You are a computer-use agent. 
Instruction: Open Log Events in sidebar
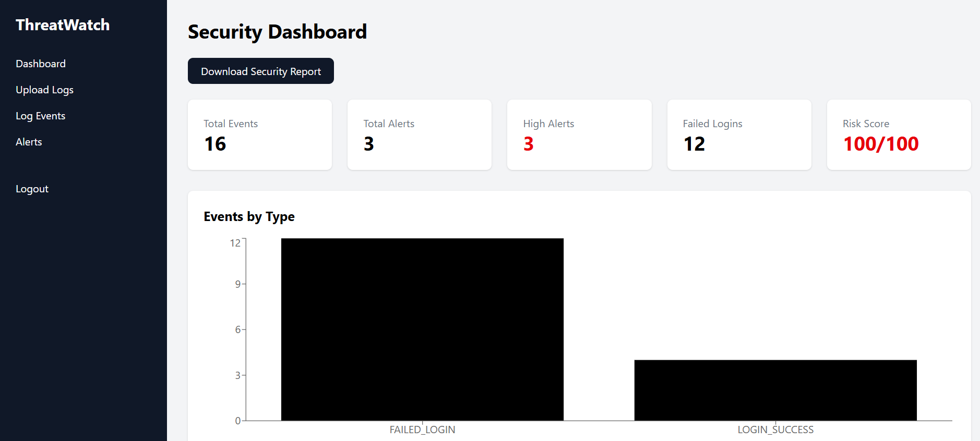tap(40, 116)
